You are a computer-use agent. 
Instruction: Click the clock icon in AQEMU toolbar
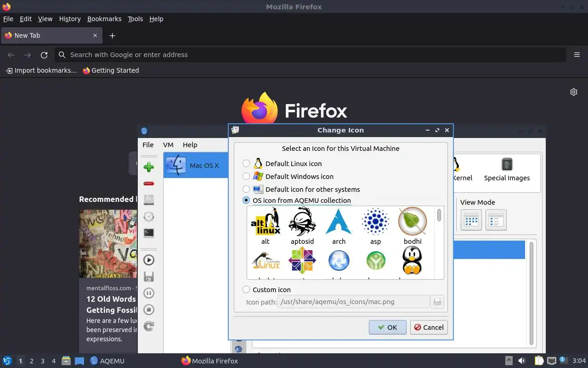click(148, 217)
